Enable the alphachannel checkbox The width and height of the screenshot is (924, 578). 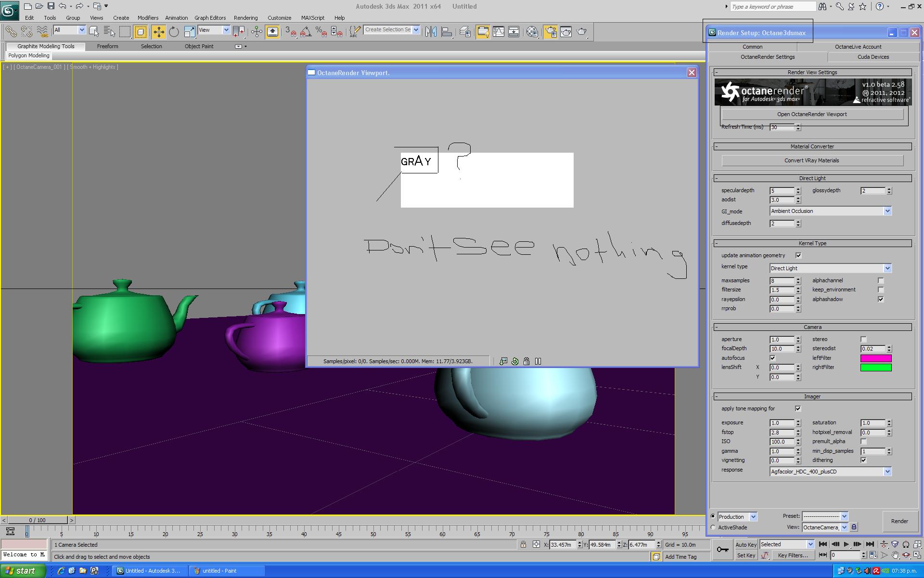pos(881,280)
